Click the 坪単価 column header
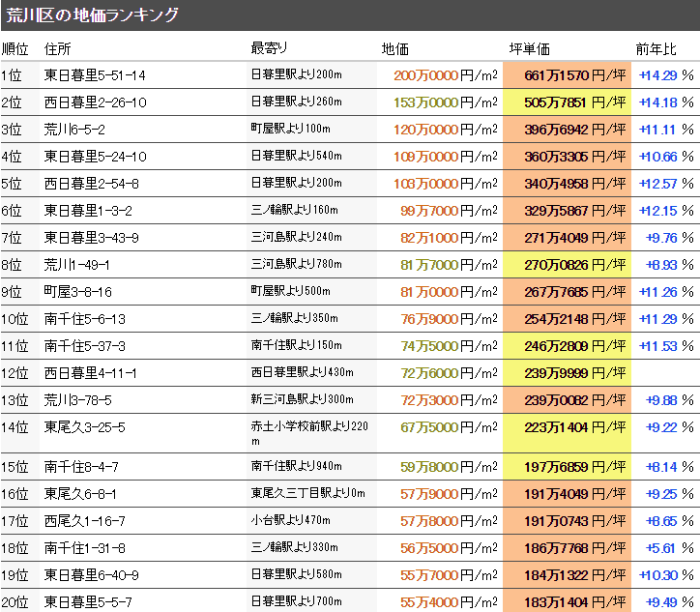Image resolution: width=700 pixels, height=612 pixels. point(529,49)
